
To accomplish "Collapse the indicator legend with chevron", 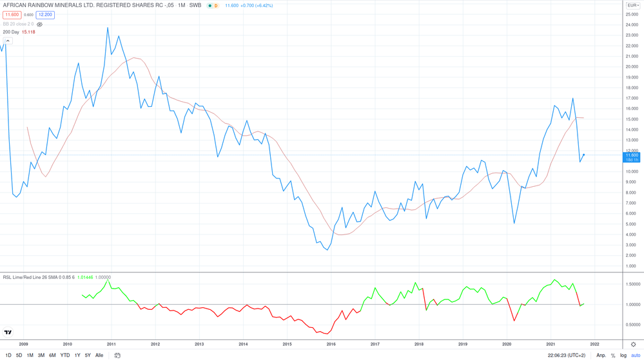I will 8,41.
